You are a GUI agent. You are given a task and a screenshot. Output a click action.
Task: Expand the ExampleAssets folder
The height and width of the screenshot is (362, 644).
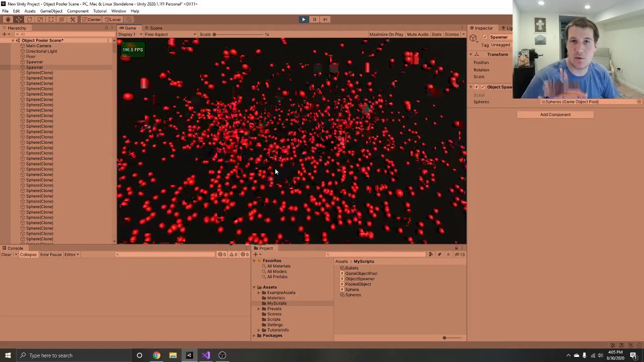[x=259, y=293]
